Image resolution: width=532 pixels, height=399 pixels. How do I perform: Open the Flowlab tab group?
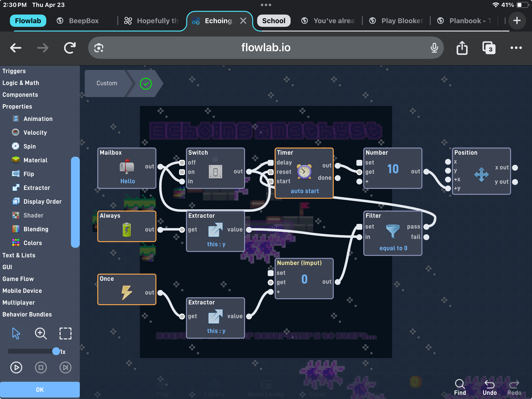pyautogui.click(x=28, y=21)
